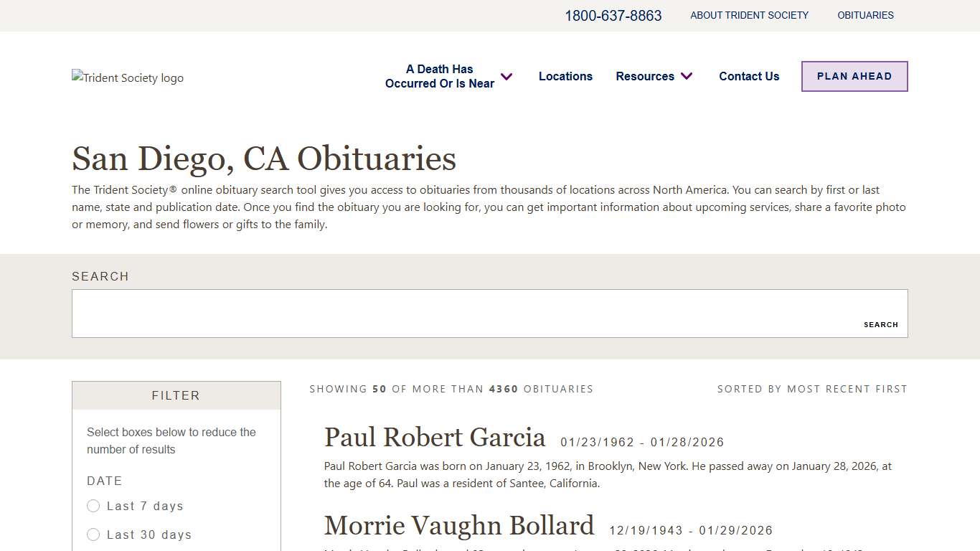Select the Last 7 days filter
Screen dimensions: 980x551
click(x=93, y=506)
